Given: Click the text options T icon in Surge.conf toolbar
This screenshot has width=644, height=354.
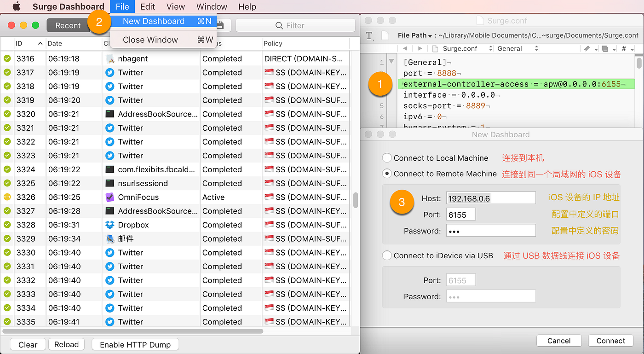Looking at the screenshot, I should [x=369, y=35].
